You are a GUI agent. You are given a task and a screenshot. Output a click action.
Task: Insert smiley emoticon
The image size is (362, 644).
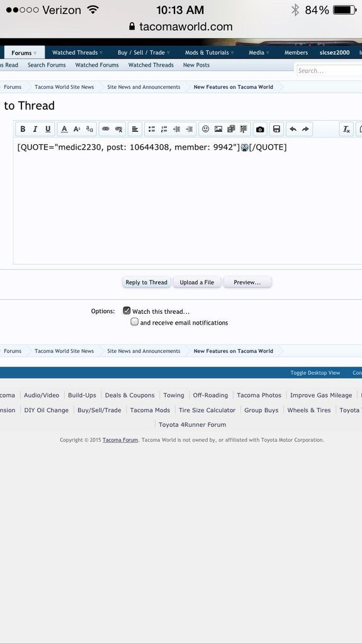pos(206,129)
